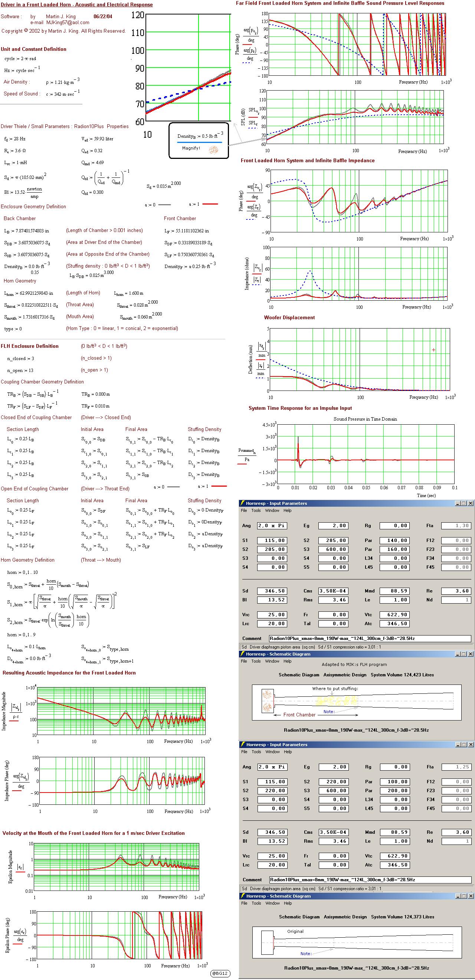Click Comment field in Input Parameters window with Fta 1,25

370,880
